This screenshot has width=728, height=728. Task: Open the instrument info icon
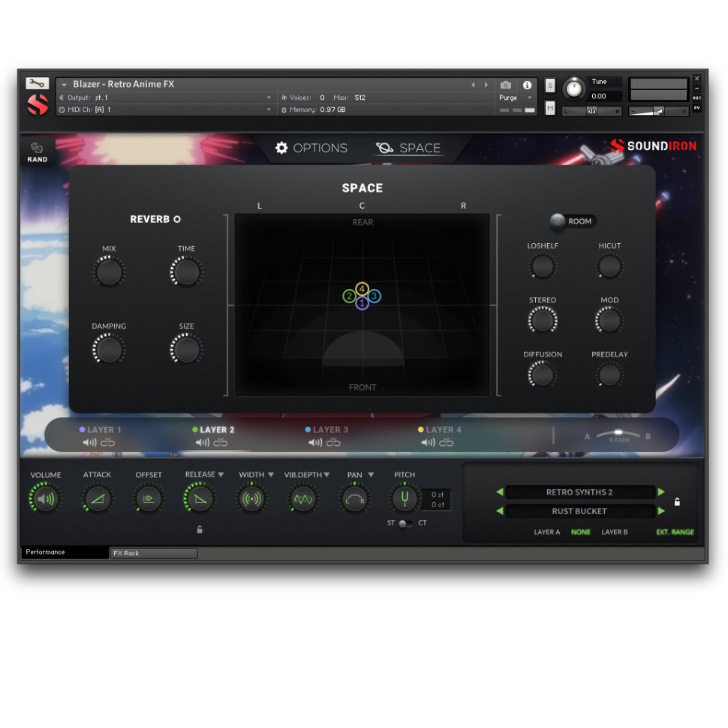[527, 85]
